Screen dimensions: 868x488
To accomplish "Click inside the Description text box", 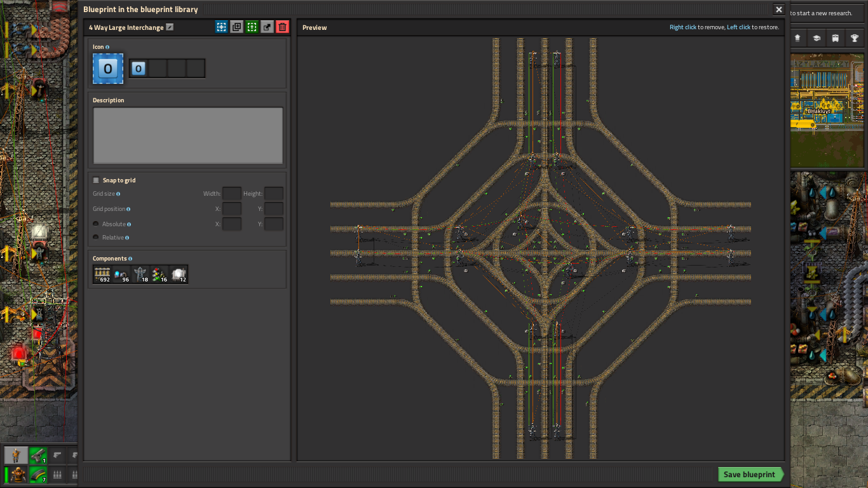I will [188, 135].
